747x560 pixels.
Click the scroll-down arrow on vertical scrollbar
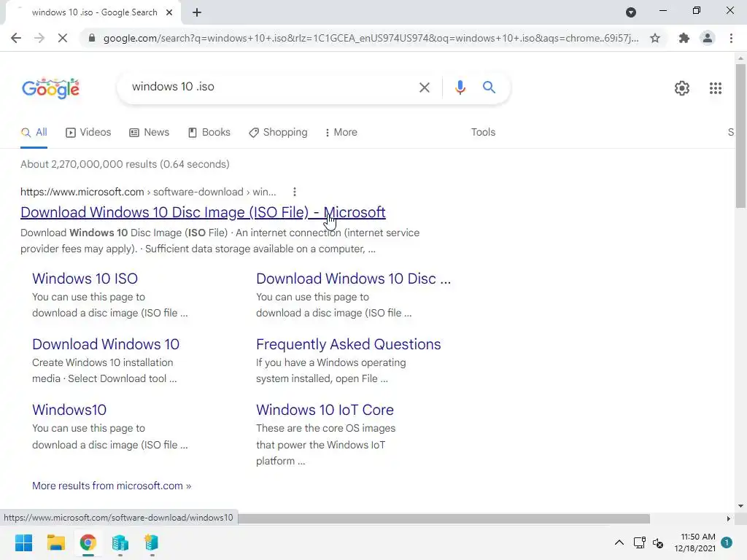tap(740, 506)
